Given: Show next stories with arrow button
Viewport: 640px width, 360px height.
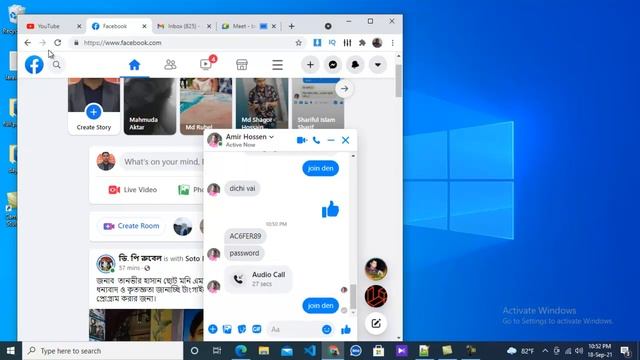Looking at the screenshot, I should (344, 89).
